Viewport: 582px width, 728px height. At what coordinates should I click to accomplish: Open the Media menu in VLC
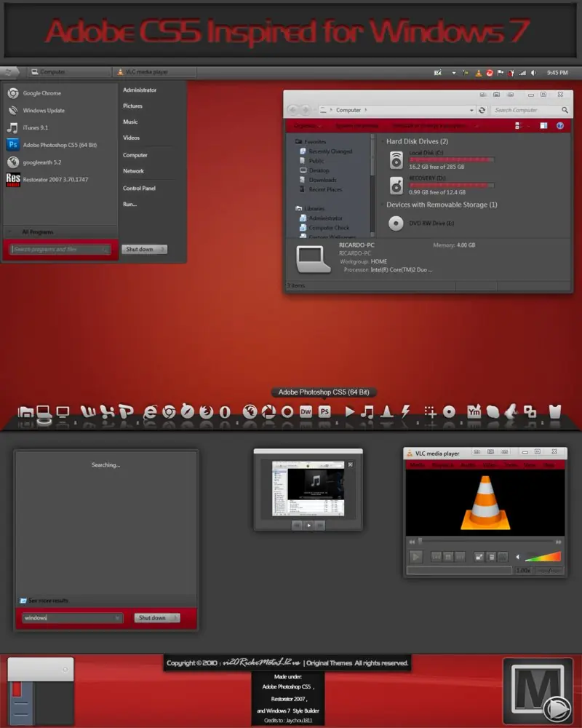pos(417,464)
